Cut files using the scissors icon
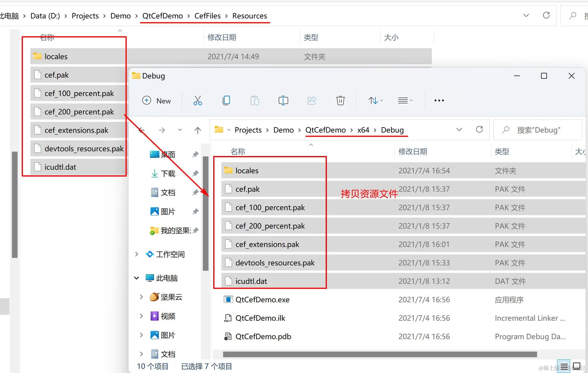This screenshot has height=373, width=588. pyautogui.click(x=197, y=100)
